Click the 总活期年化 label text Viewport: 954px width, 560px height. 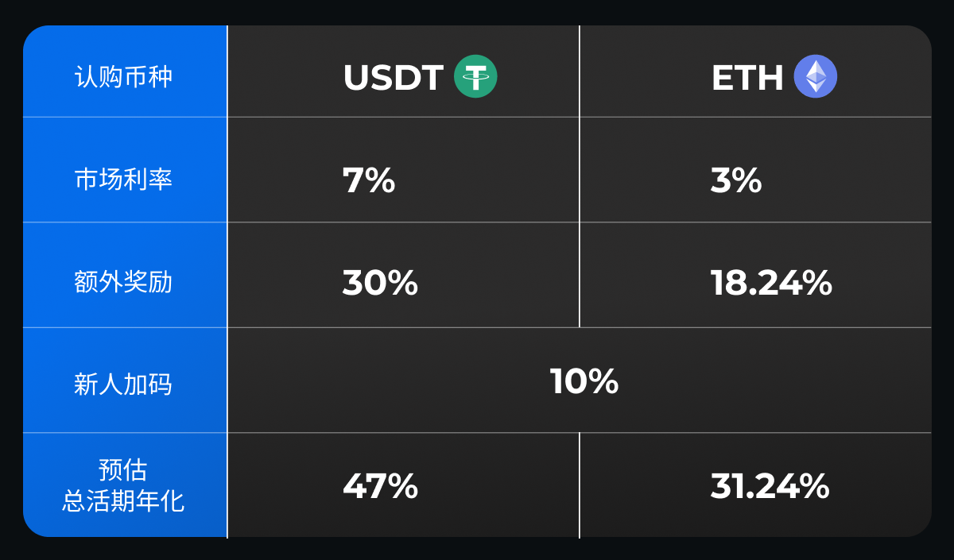(x=123, y=501)
